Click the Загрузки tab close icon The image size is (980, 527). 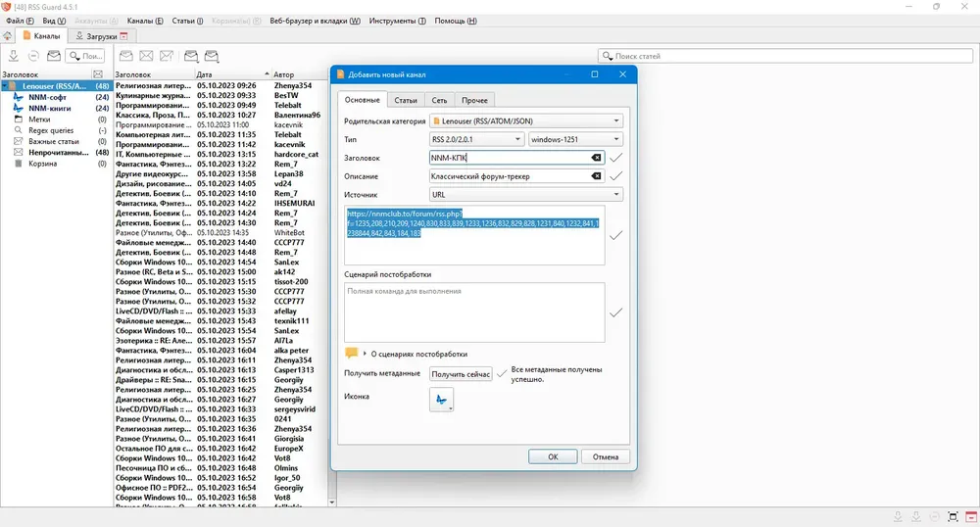click(123, 36)
